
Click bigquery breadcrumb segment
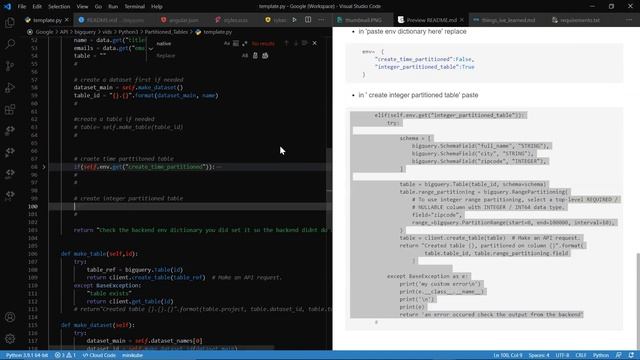click(x=85, y=31)
